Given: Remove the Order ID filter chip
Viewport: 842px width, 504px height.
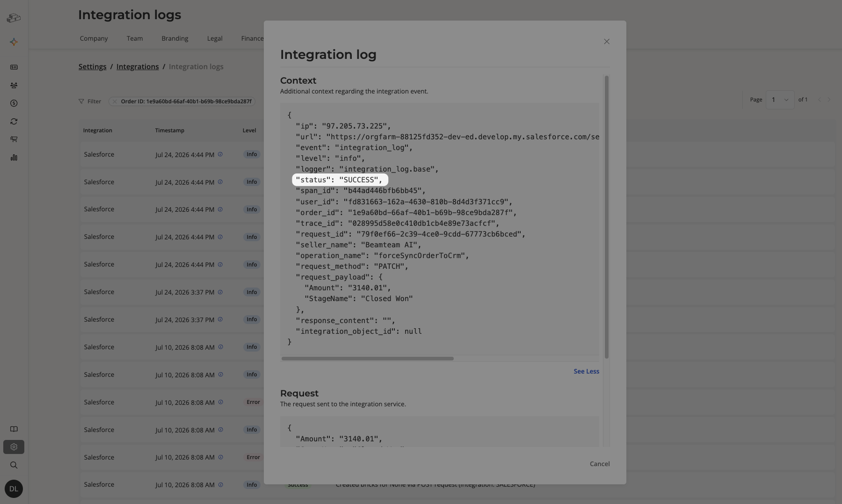Looking at the screenshot, I should 115,101.
